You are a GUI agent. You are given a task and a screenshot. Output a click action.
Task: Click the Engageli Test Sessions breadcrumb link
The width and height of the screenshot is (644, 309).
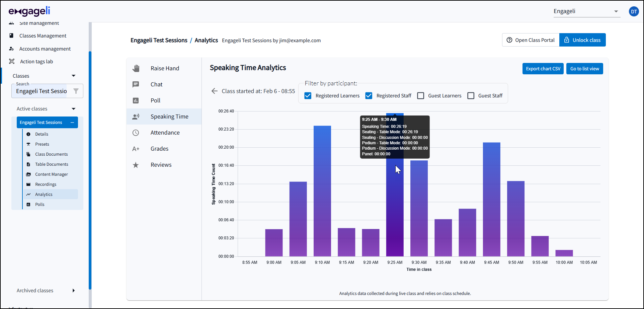pos(159,40)
